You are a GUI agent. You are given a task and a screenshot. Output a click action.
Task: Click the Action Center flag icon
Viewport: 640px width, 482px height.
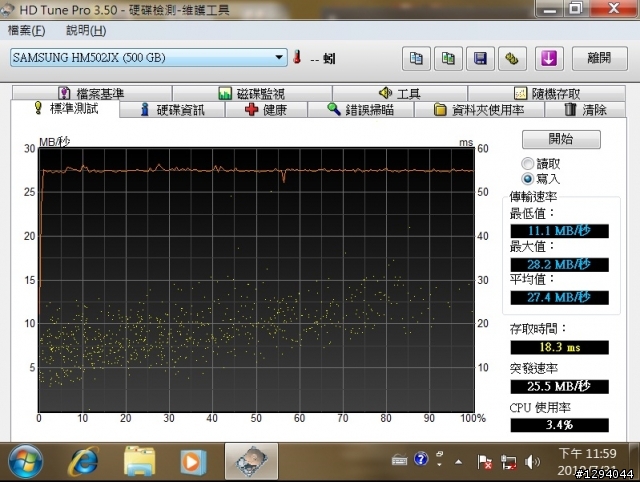tap(484, 462)
